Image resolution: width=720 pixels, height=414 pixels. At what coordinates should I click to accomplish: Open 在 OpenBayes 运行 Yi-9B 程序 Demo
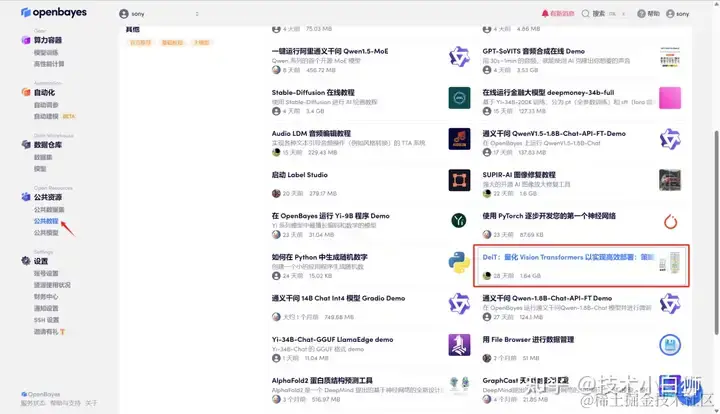point(330,216)
